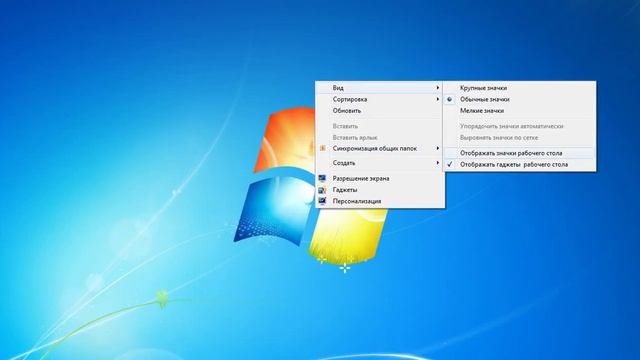Click the radio dot beside Обычные значки
640x360 pixels.
(449, 99)
